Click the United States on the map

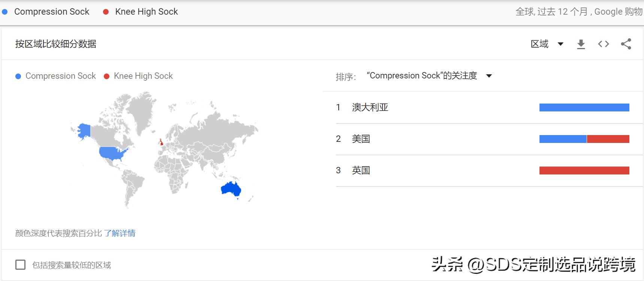tap(112, 153)
